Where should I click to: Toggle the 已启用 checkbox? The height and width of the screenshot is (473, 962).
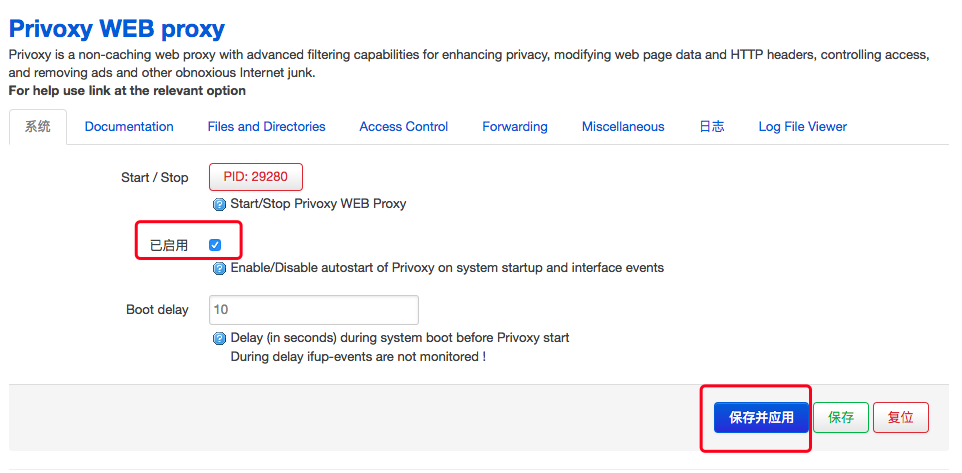tap(215, 245)
